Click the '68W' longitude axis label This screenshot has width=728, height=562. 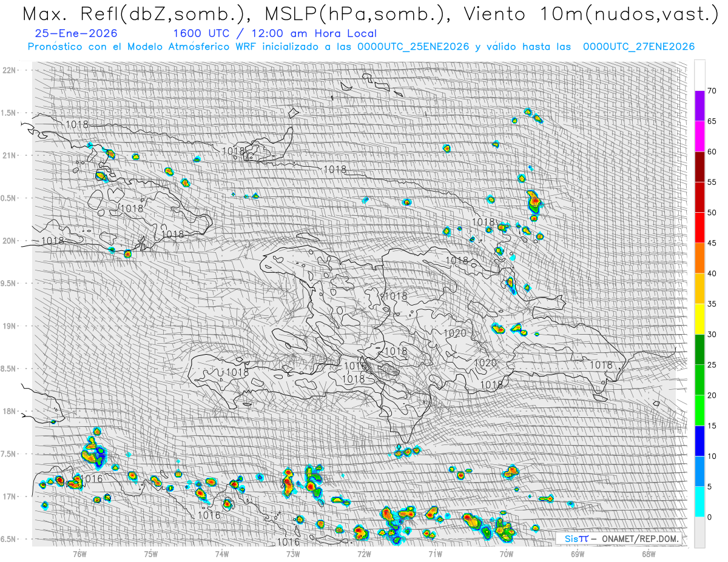coord(649,554)
